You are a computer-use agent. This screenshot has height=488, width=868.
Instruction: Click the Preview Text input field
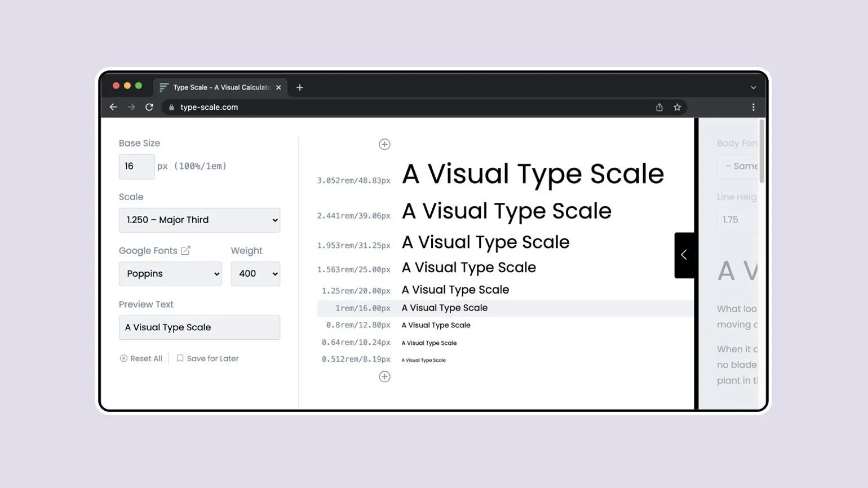pos(200,327)
